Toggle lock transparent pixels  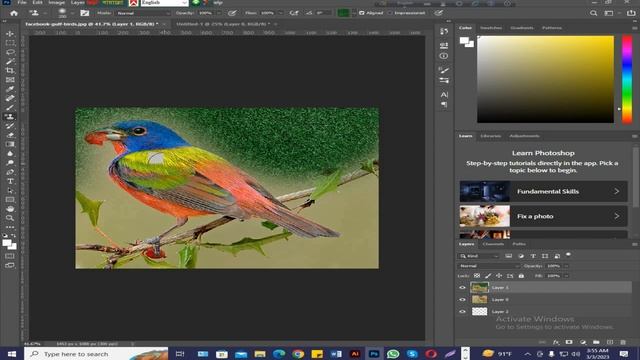[x=477, y=276]
